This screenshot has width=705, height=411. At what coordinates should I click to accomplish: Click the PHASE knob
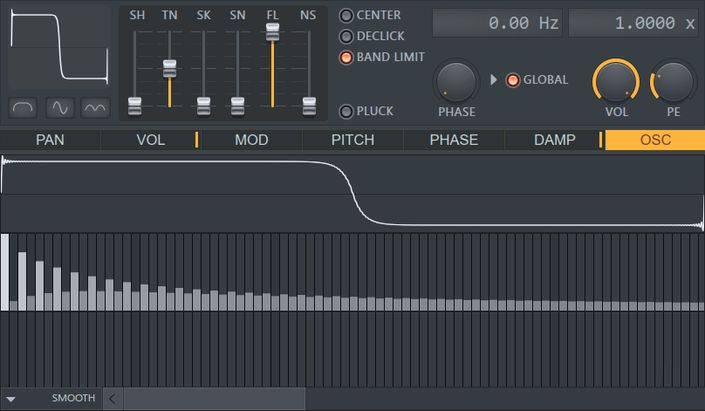pos(456,83)
